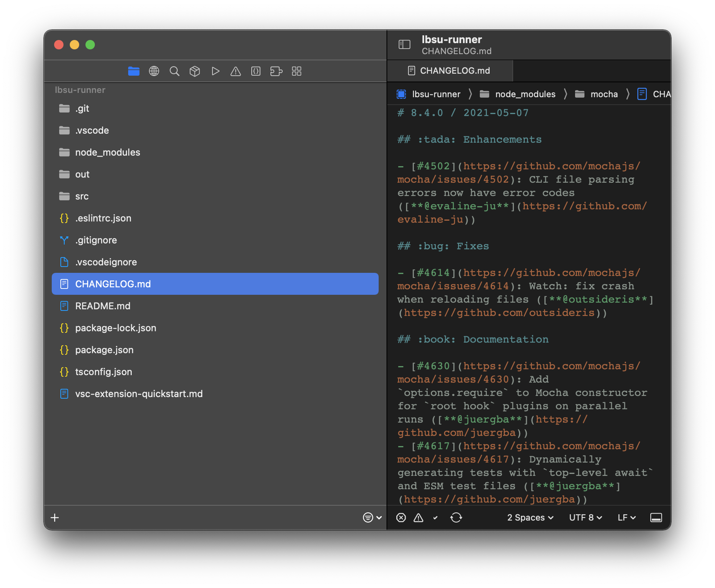Screen dimensions: 715x588
Task: Toggle the bottom drawer panel icon
Action: point(656,517)
